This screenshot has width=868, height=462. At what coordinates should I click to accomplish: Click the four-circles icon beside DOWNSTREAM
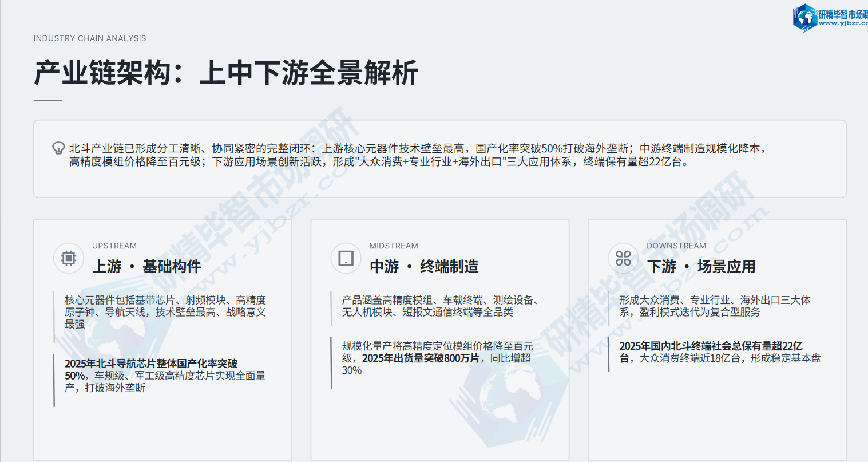point(623,258)
